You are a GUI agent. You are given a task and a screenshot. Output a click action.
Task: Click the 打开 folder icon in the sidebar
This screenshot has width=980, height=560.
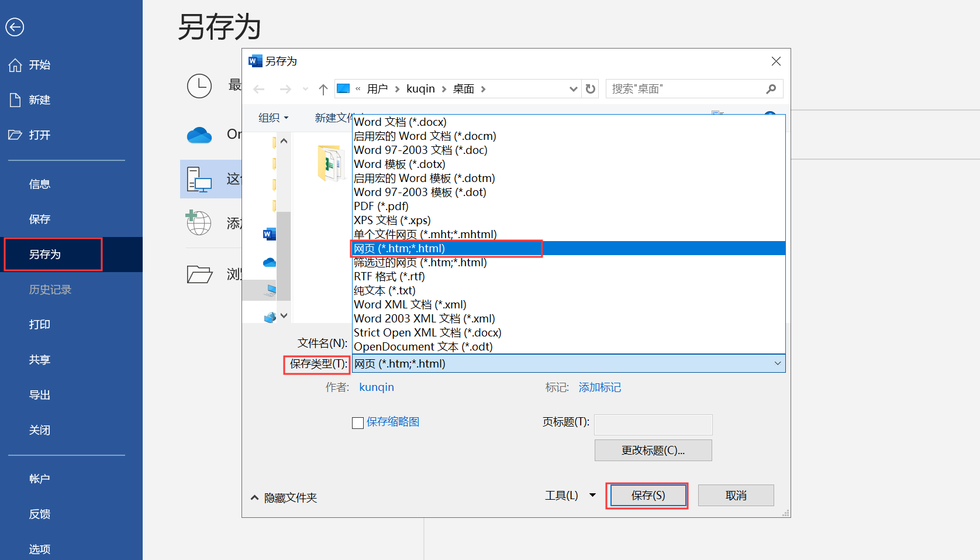(x=15, y=135)
